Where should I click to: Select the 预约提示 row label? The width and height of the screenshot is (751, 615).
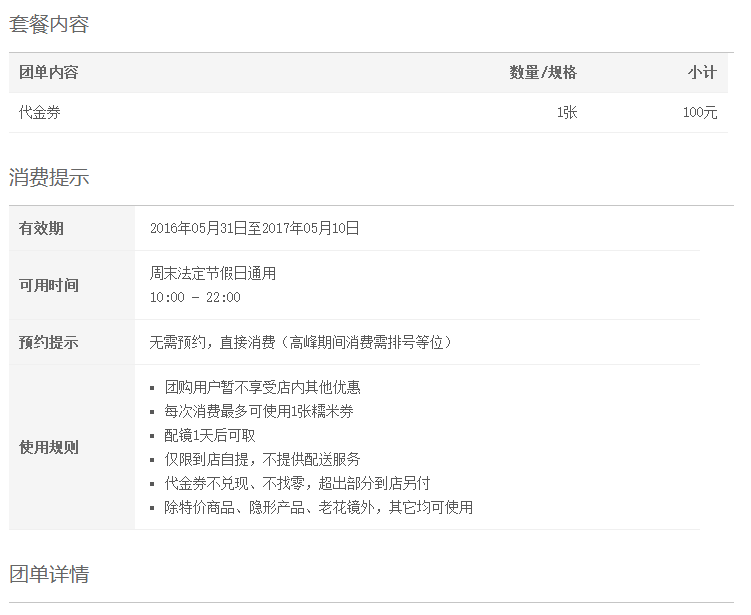(48, 342)
